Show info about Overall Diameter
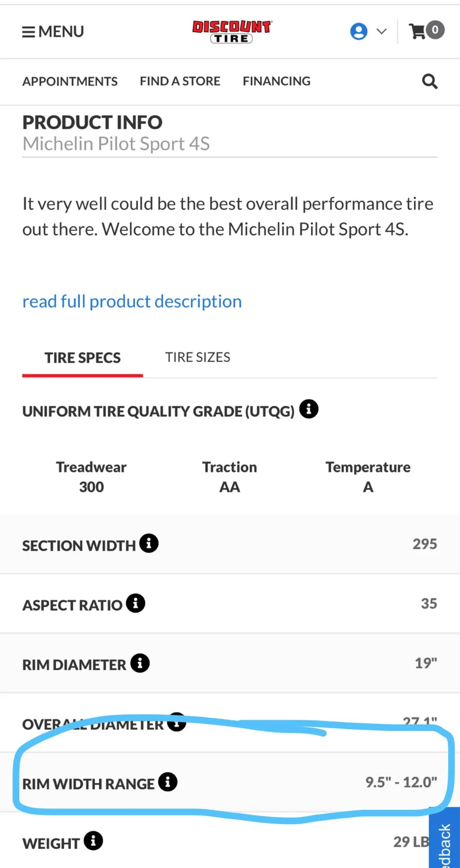Screen dimensions: 460x868 (177, 722)
